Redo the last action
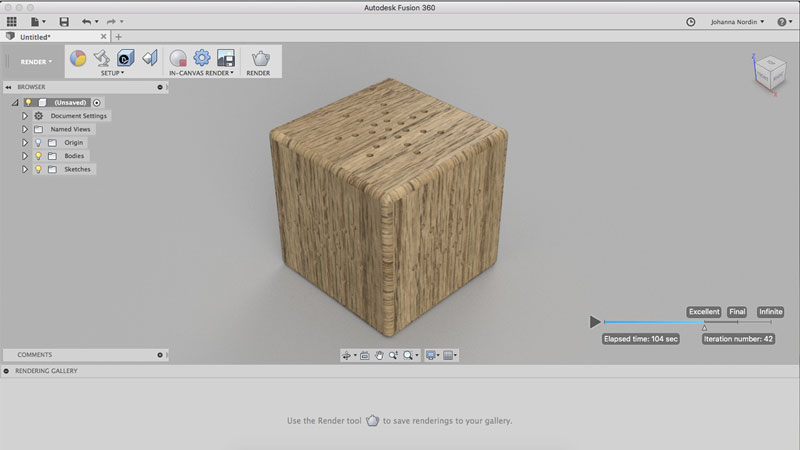This screenshot has width=800, height=450. 111,21
